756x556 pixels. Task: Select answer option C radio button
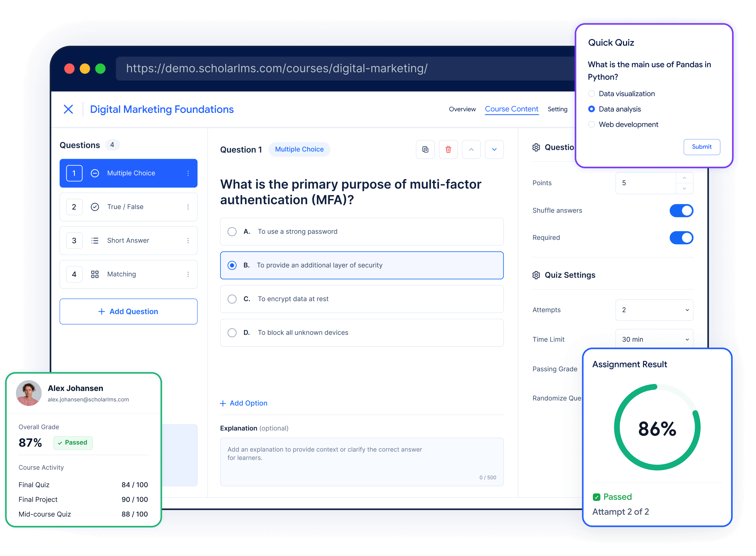(232, 299)
